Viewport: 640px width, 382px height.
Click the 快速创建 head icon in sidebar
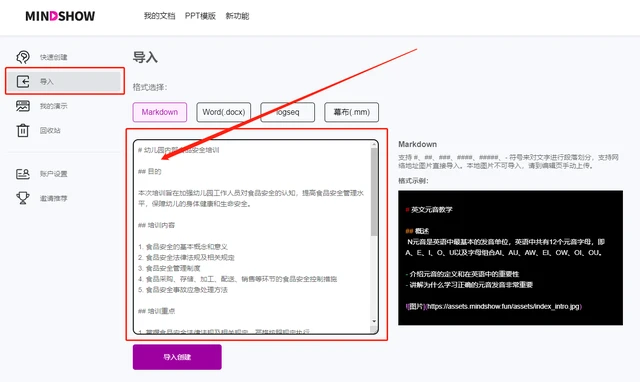[23, 57]
